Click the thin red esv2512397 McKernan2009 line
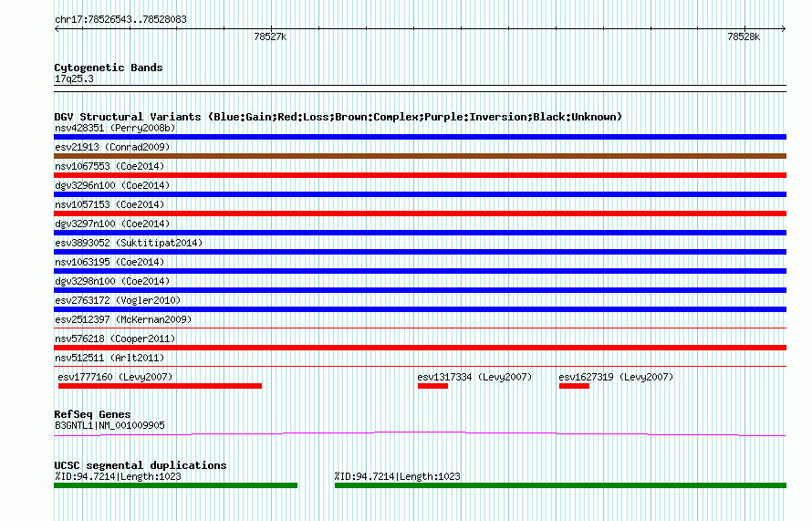This screenshot has width=812, height=521. (420, 328)
